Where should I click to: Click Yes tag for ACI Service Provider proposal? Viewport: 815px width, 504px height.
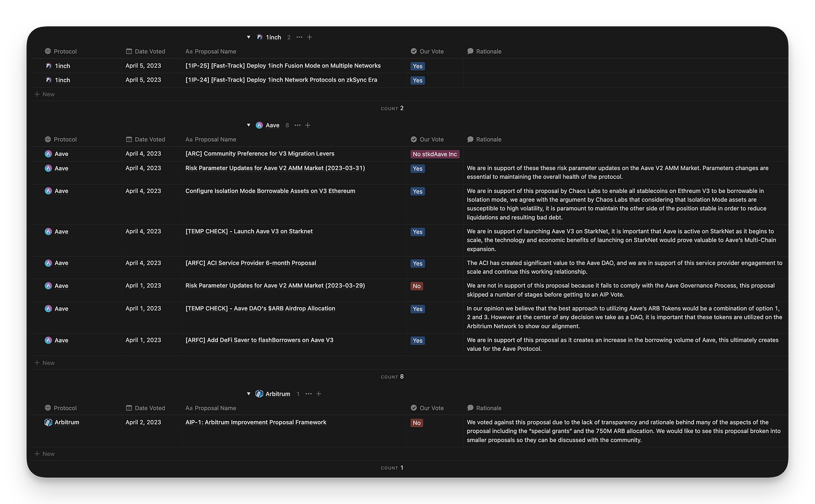418,263
